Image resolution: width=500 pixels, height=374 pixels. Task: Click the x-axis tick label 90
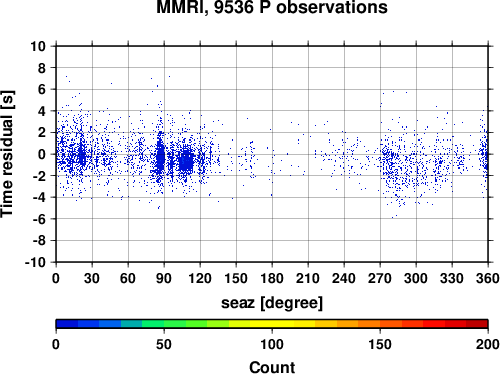click(164, 278)
